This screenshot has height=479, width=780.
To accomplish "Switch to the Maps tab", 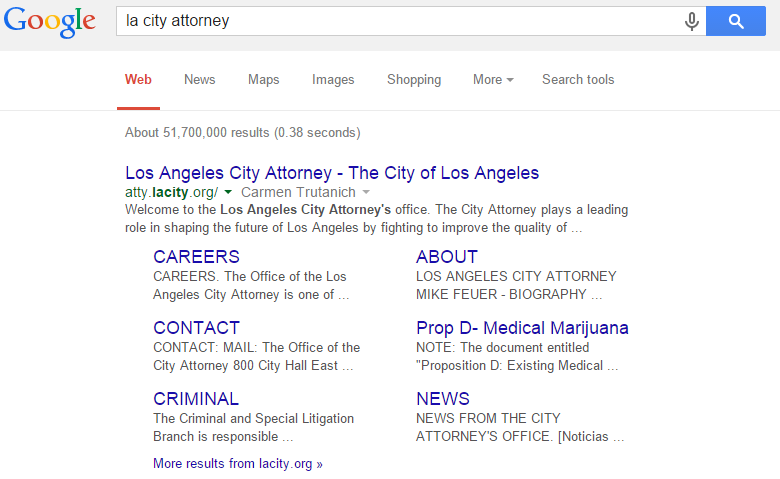I will coord(264,80).
